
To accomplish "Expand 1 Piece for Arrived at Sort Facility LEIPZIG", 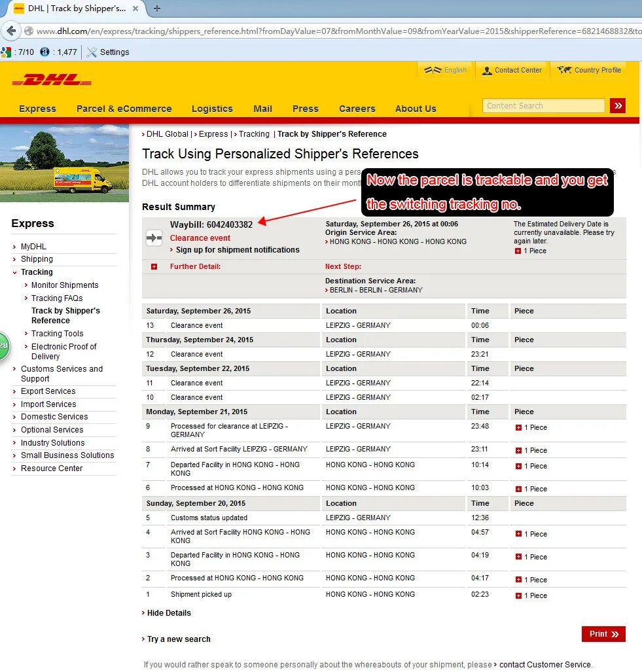I will [x=518, y=450].
